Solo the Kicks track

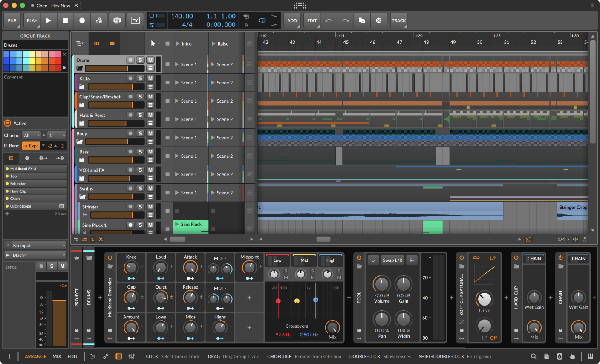140,78
